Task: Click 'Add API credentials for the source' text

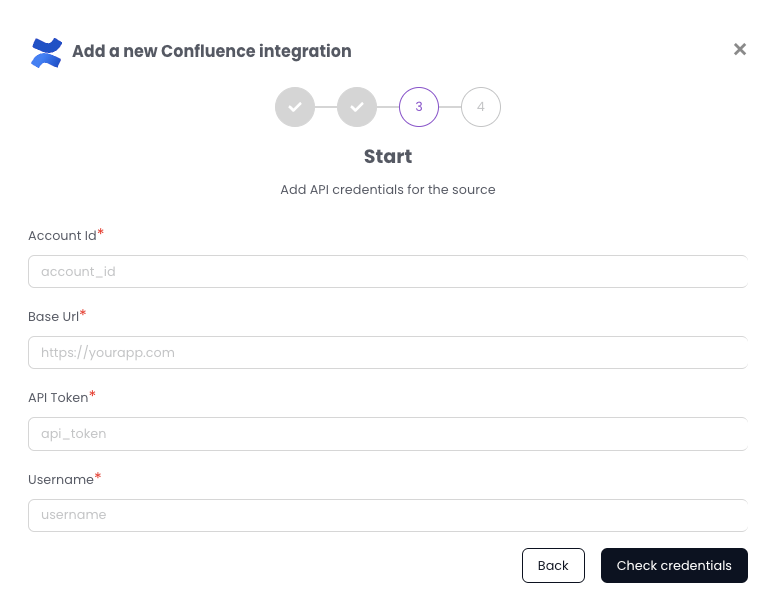Action: click(388, 190)
